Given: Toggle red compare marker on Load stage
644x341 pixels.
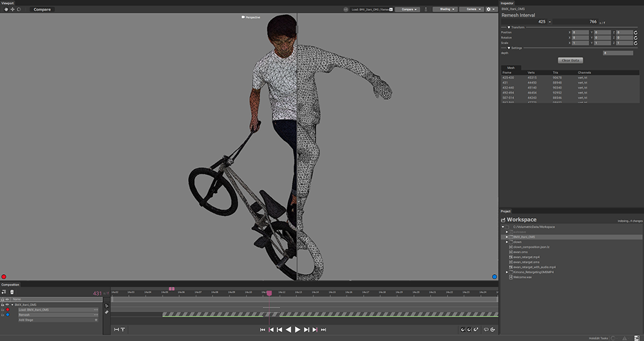Looking at the screenshot, I should click(x=7, y=310).
